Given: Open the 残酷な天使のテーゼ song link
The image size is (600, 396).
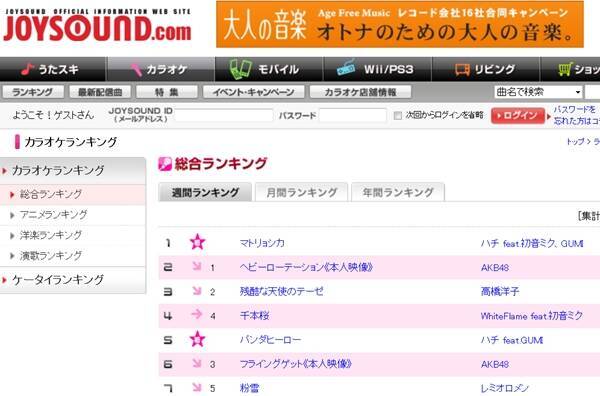Looking at the screenshot, I should (281, 292).
